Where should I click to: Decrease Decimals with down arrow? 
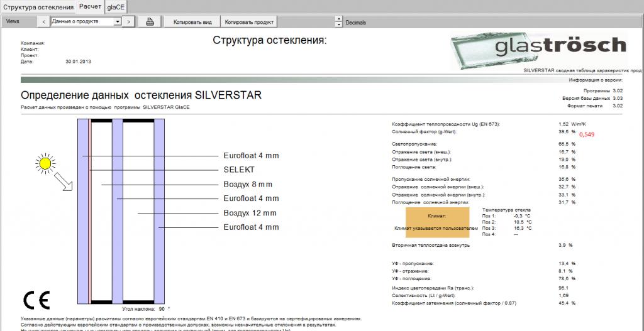[338, 24]
